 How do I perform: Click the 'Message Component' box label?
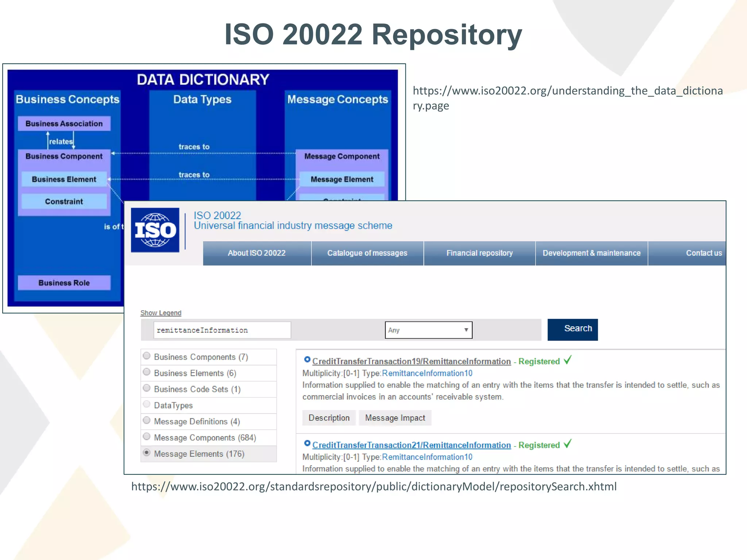(342, 156)
